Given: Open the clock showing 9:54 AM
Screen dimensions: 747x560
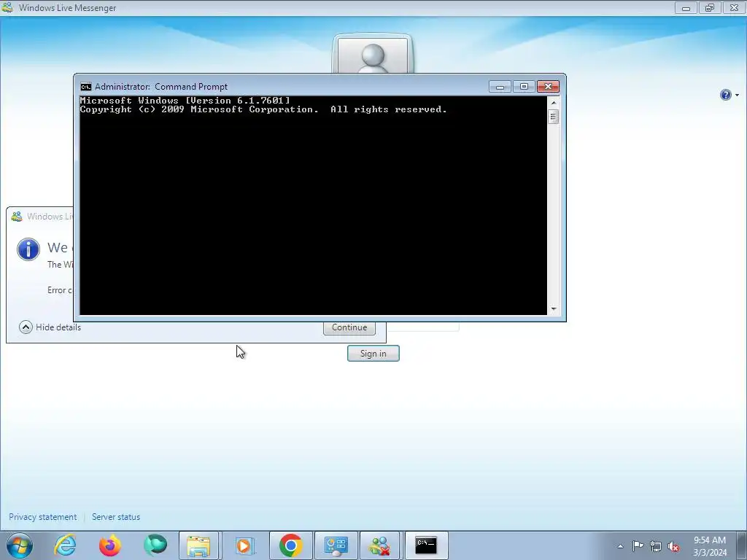Looking at the screenshot, I should [710, 546].
